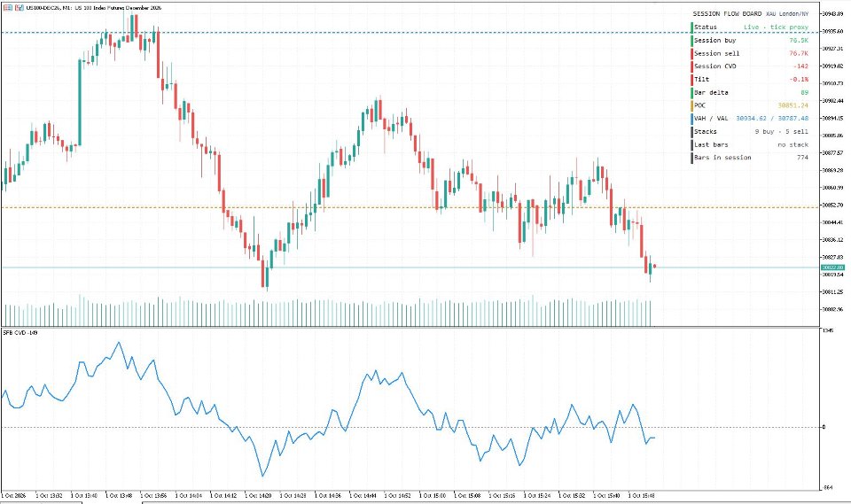Select the 'no stack' value

(792, 144)
